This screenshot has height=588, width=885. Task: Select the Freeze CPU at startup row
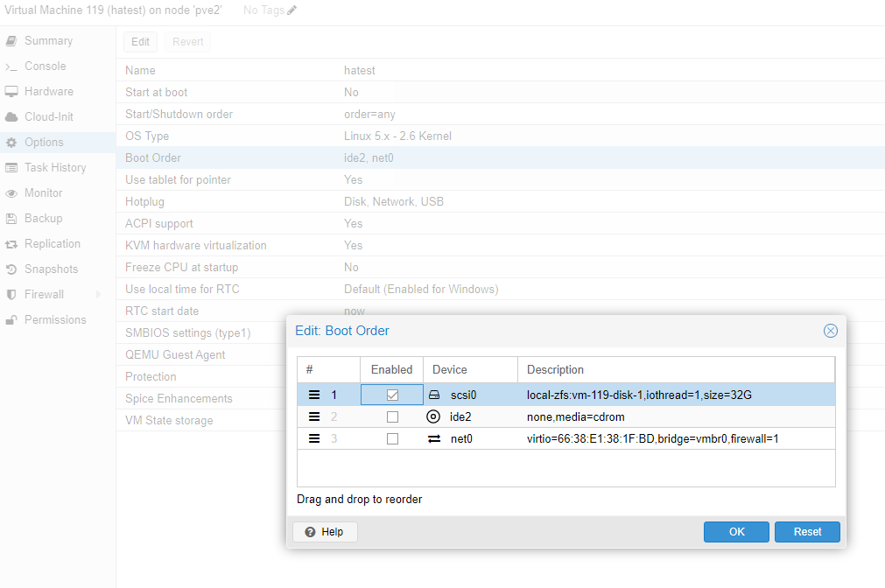pos(500,268)
